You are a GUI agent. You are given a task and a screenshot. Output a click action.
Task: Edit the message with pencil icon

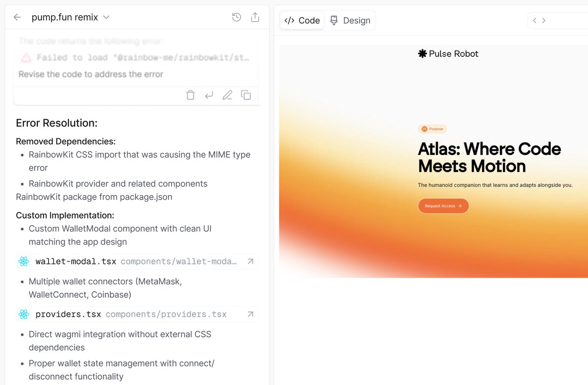click(227, 95)
